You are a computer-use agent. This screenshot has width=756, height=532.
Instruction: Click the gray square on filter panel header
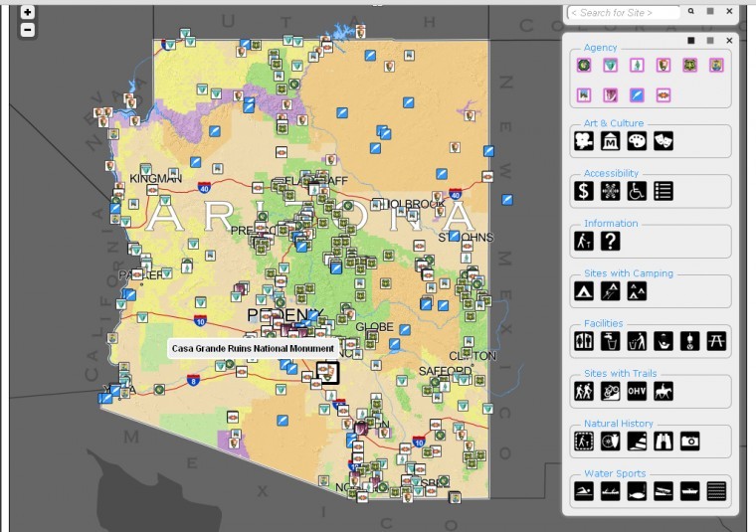710,41
